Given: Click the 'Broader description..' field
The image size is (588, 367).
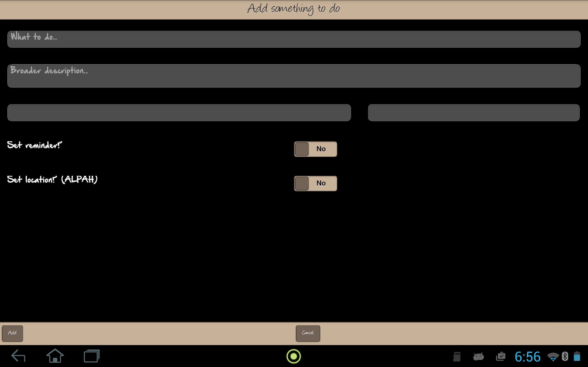Looking at the screenshot, I should tap(293, 76).
